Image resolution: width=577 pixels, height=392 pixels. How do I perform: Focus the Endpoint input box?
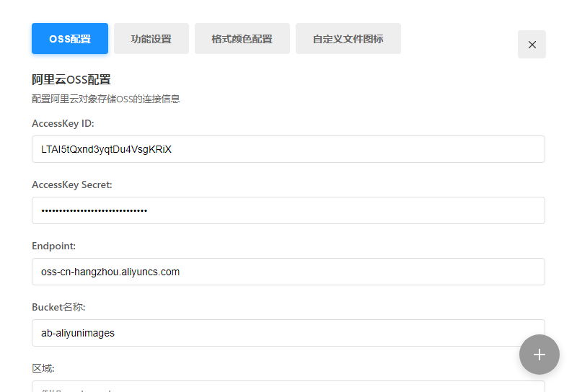(x=288, y=272)
